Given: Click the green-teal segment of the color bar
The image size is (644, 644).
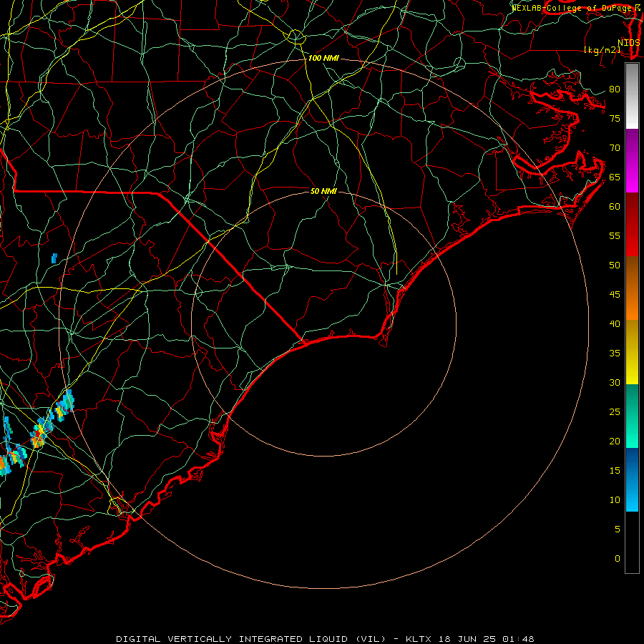Looking at the screenshot, I should tap(632, 416).
